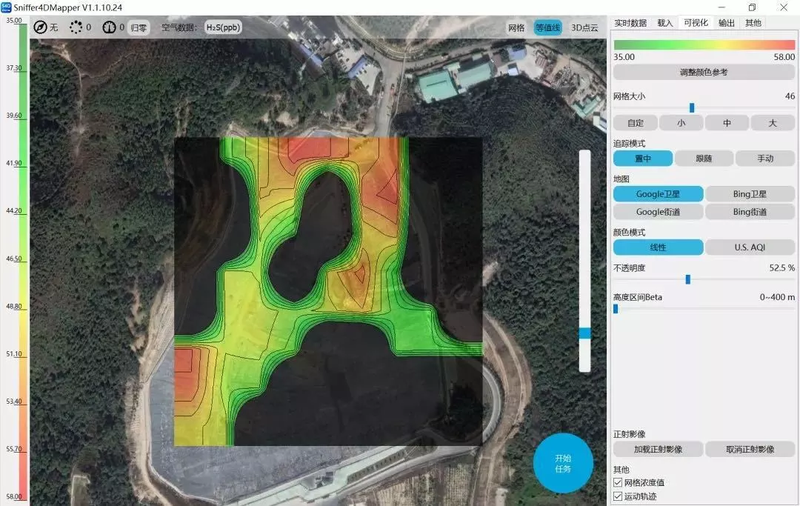Switch map view to 网格 grid mode

click(x=516, y=28)
